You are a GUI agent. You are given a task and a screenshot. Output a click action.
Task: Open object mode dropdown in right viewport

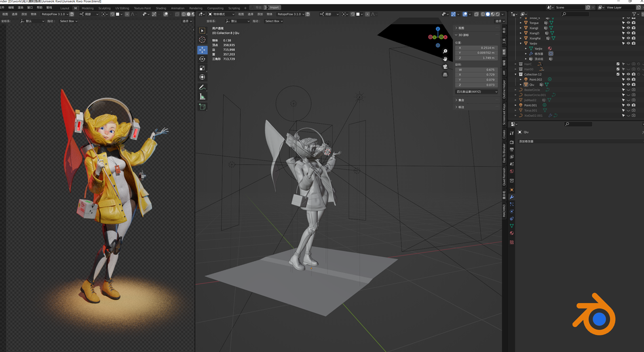point(221,14)
